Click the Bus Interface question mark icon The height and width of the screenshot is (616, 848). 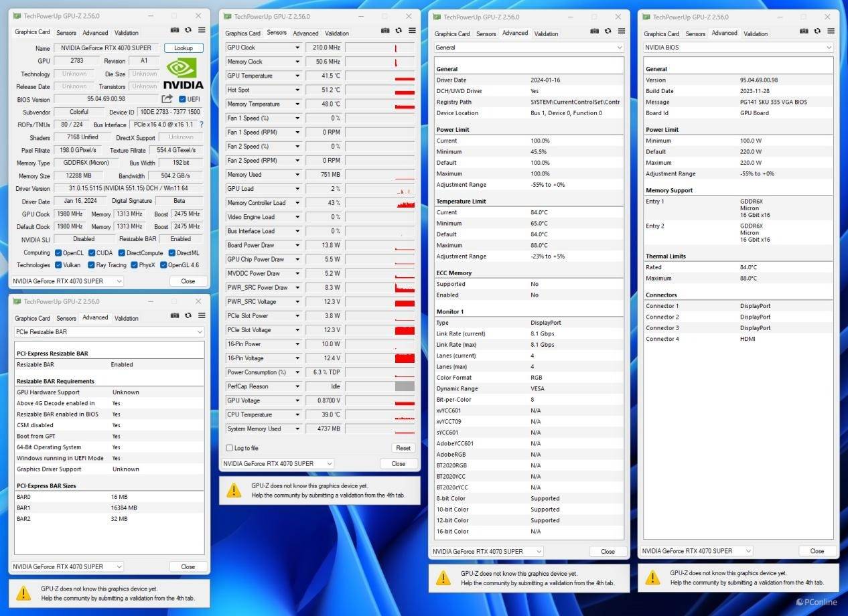click(x=202, y=125)
